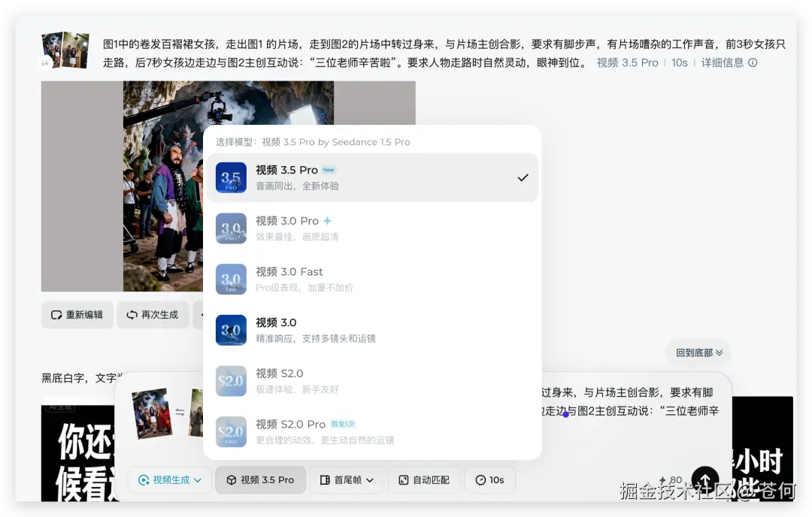Click the prompt text in the input box
This screenshot has height=517, width=812.
pos(630,401)
